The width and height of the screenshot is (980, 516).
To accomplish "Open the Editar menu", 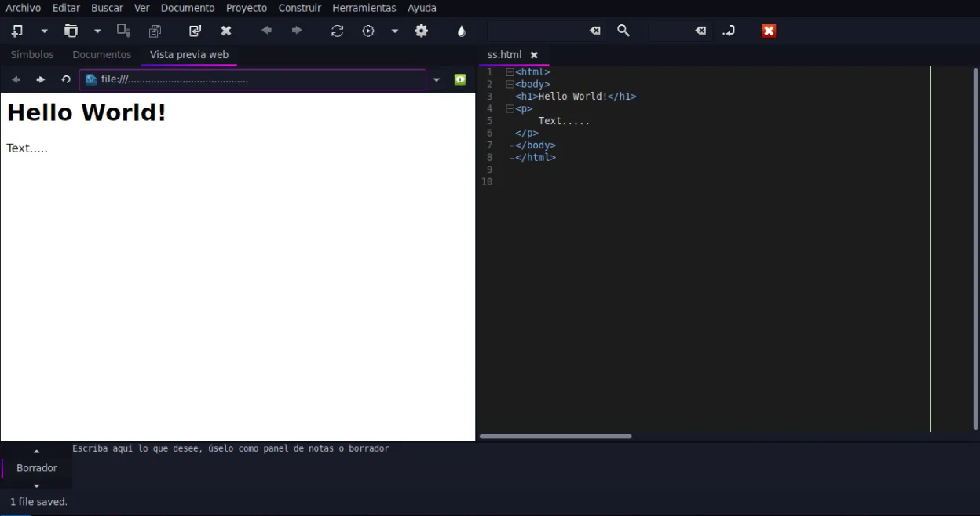I will click(67, 8).
